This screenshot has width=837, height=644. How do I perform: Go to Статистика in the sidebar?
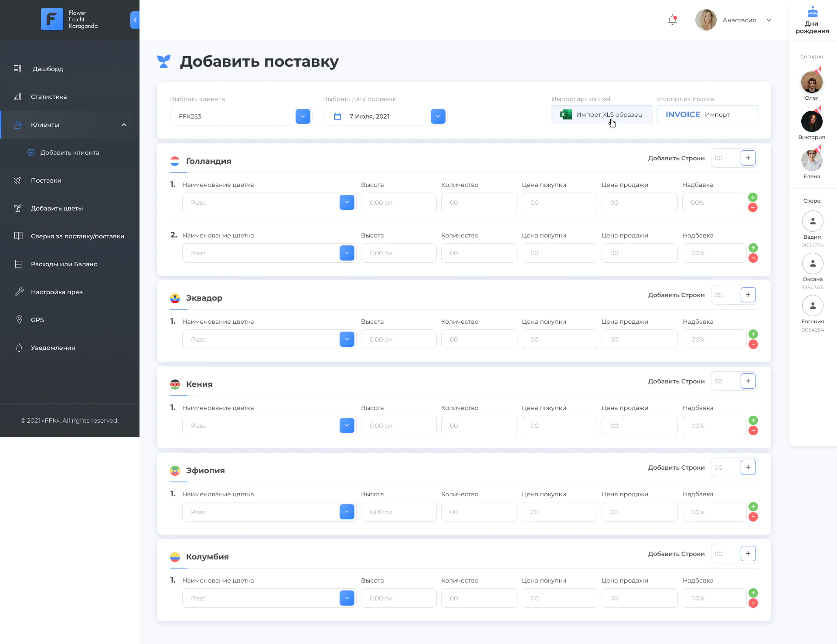[49, 97]
